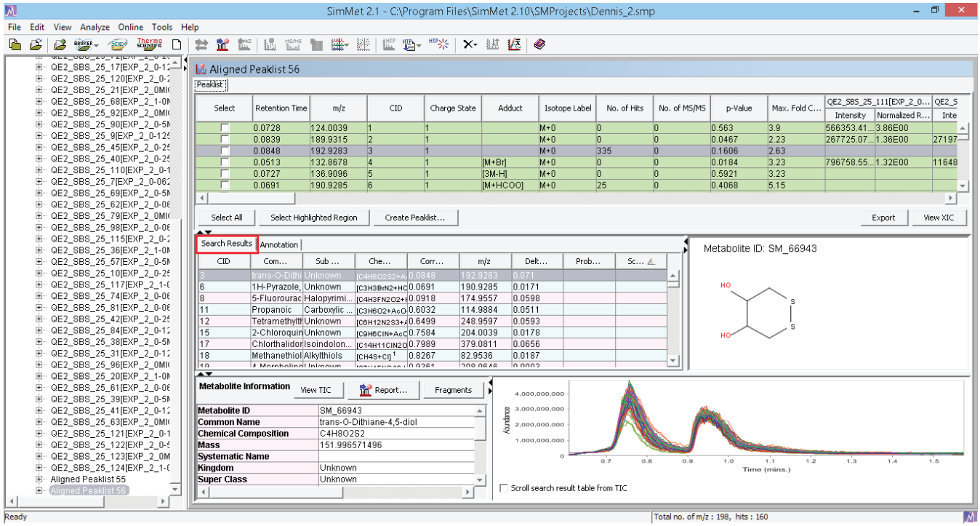Click the Export button
Screen dimensions: 980x526
[x=884, y=218]
